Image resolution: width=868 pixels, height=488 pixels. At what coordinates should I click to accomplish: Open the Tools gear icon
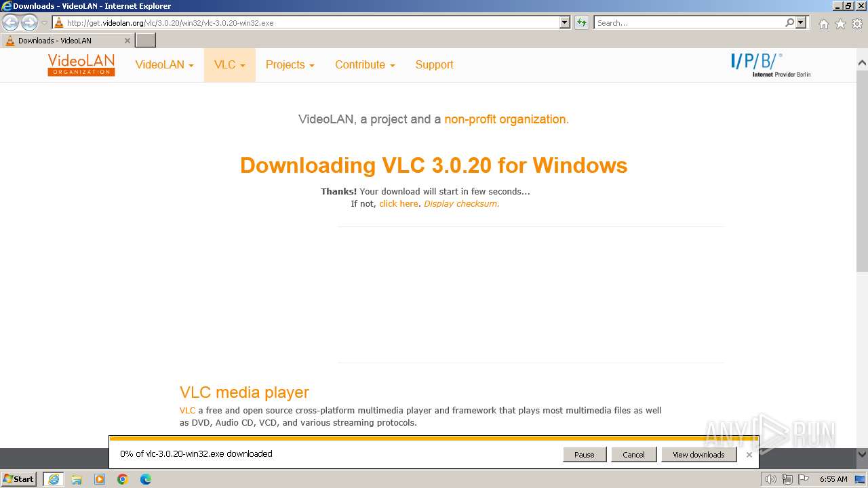tap(857, 24)
